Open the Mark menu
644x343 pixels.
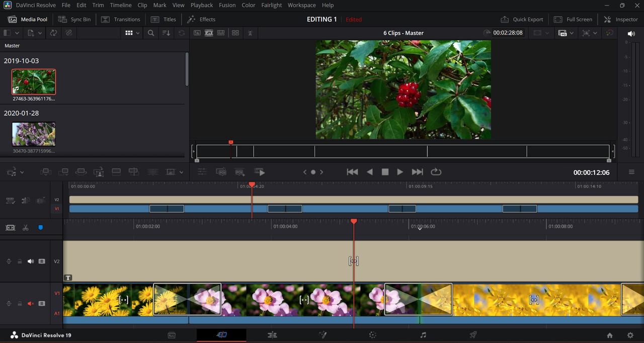(x=160, y=5)
